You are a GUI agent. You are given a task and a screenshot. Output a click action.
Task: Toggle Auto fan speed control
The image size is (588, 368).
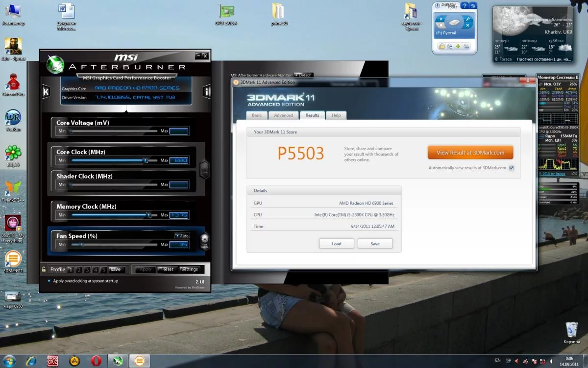pos(182,236)
